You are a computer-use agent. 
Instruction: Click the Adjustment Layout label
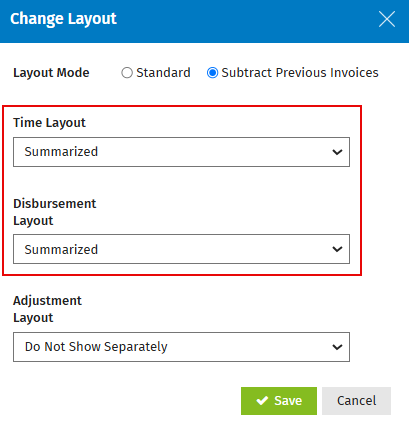[x=47, y=309]
